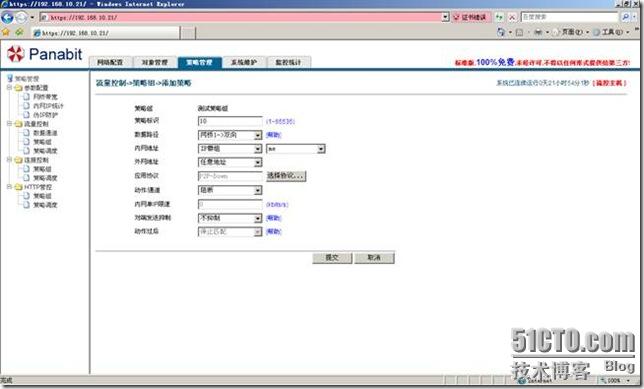
Task: Click the Add to Favorites icon
Action: (19, 32)
